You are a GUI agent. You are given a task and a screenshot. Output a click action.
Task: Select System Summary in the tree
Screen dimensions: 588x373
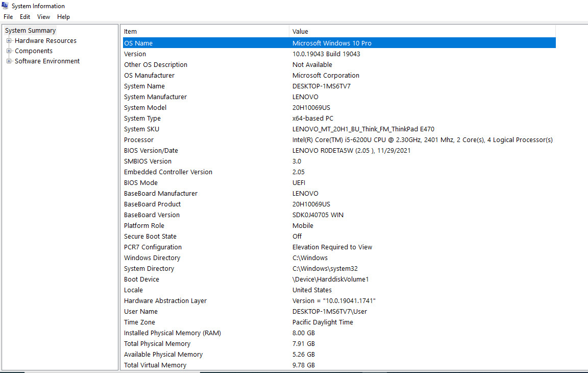[x=31, y=30]
